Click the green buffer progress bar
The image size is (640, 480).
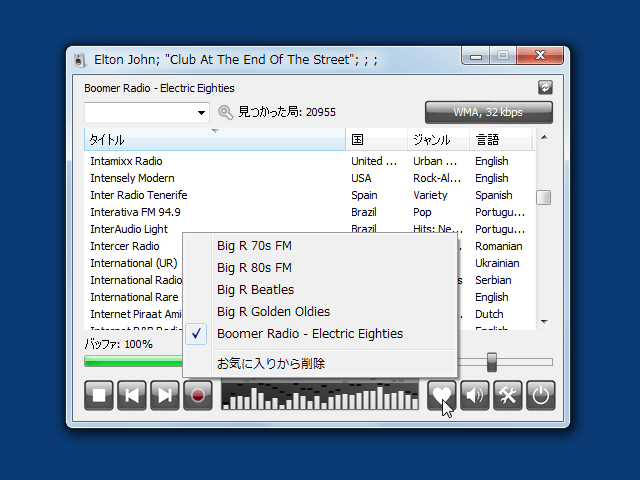(133, 362)
